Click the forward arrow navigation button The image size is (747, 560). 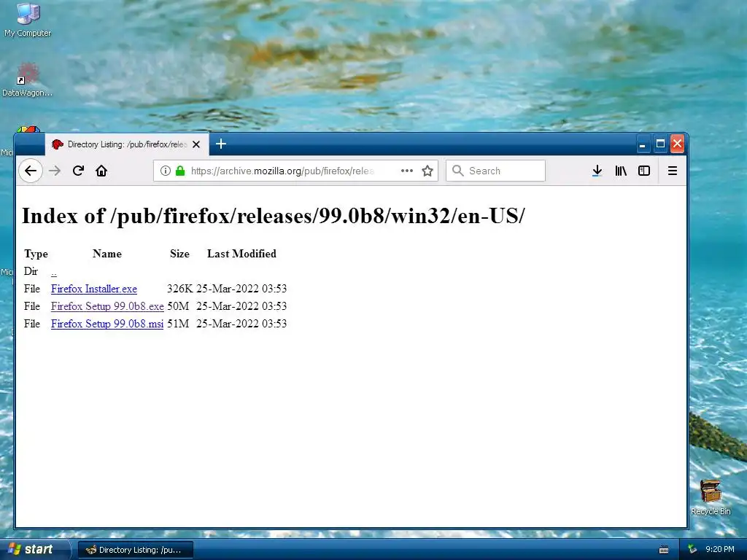click(x=55, y=171)
